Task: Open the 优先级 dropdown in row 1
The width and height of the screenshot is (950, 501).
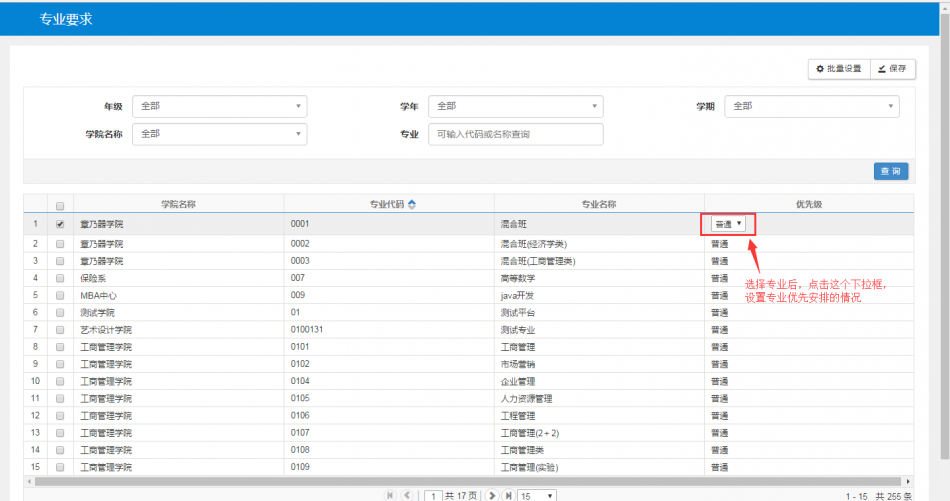Action: (x=728, y=224)
